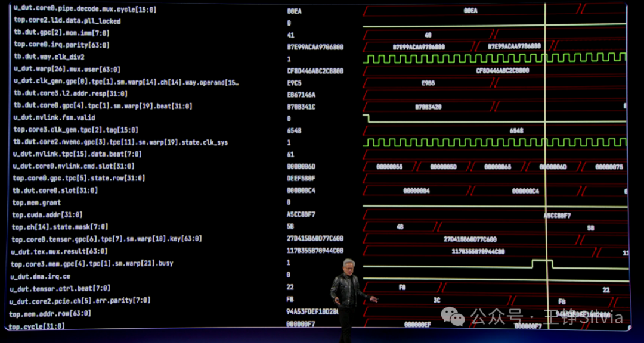644x343 pixels.
Task: Click value A5CC8BF7 in the value column
Action: [x=301, y=214]
